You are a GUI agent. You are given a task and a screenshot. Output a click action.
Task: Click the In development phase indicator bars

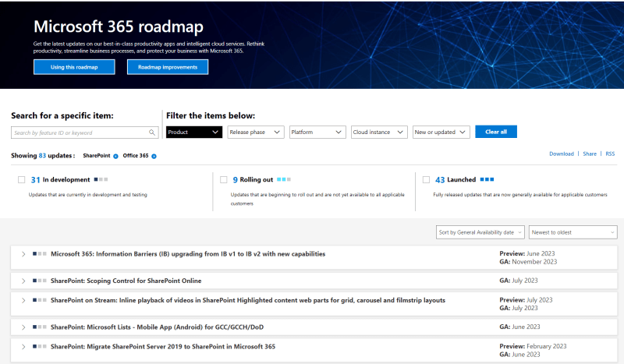[101, 179]
